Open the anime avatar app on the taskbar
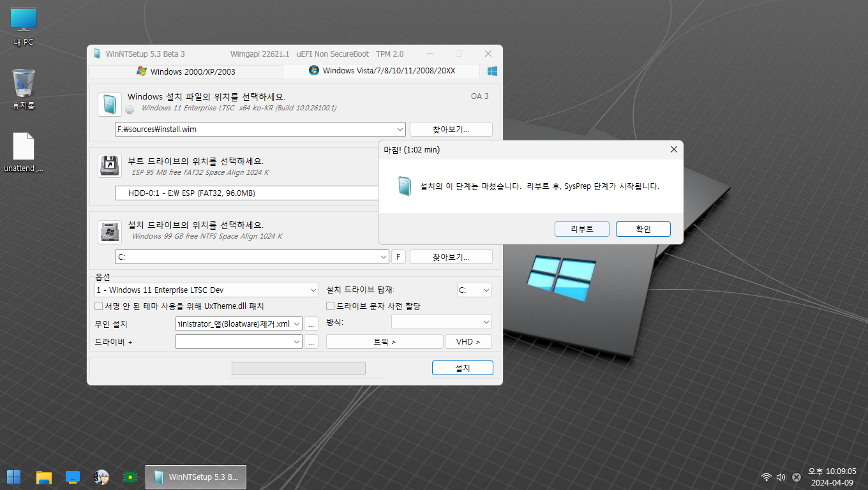Screen dimensions: 868x490 tap(101, 477)
